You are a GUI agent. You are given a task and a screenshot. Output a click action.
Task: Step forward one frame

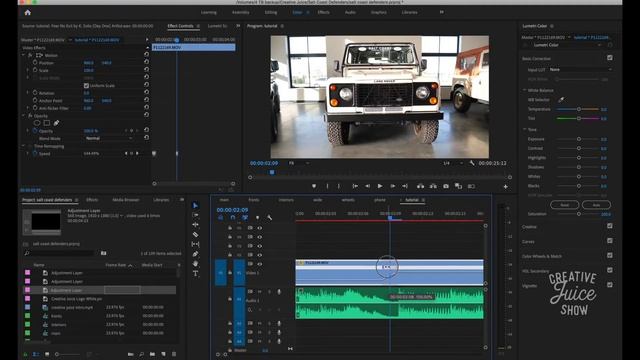point(393,186)
